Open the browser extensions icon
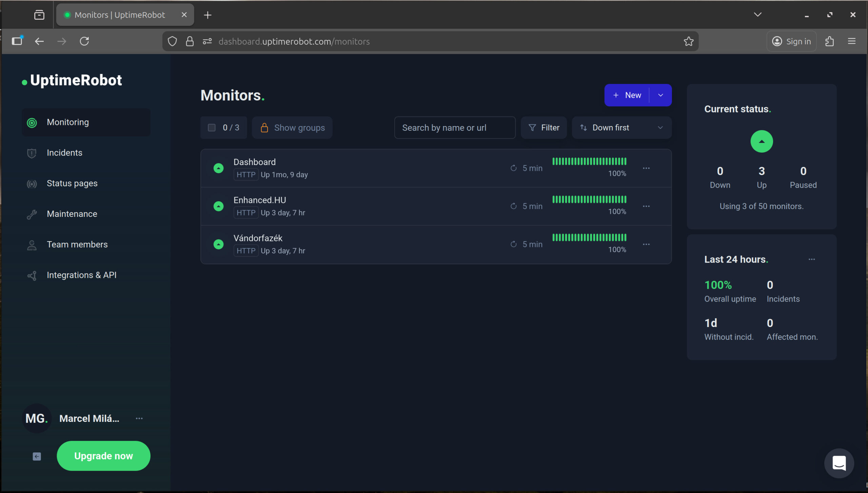 coord(829,41)
